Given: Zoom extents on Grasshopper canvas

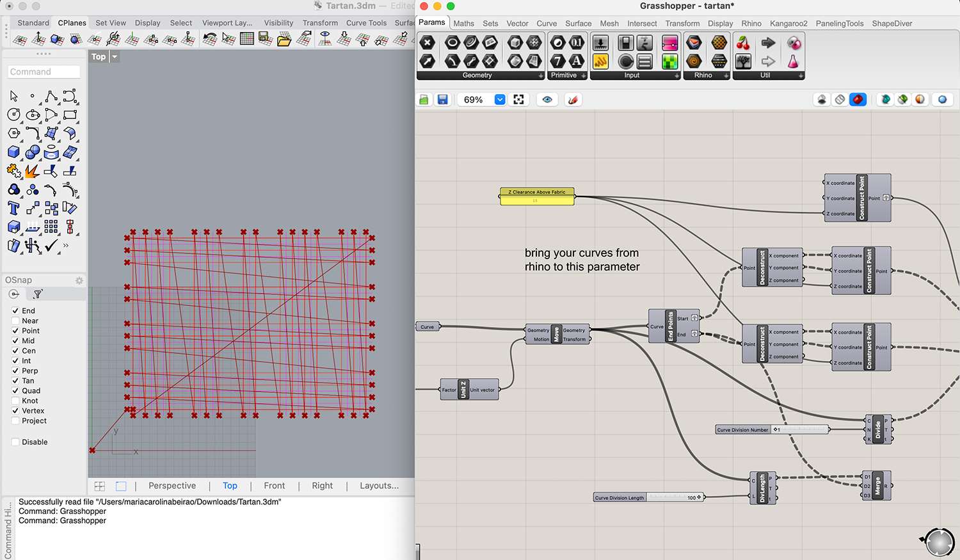Looking at the screenshot, I should click(x=519, y=100).
